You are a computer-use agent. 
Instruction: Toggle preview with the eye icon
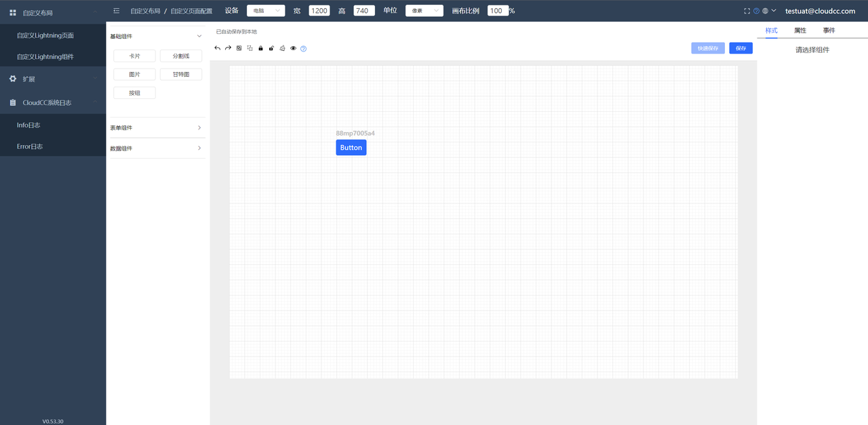pos(293,48)
